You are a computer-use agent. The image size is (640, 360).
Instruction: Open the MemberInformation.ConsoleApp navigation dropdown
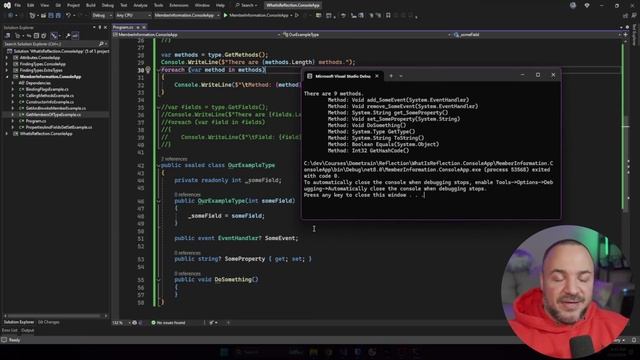(198, 35)
